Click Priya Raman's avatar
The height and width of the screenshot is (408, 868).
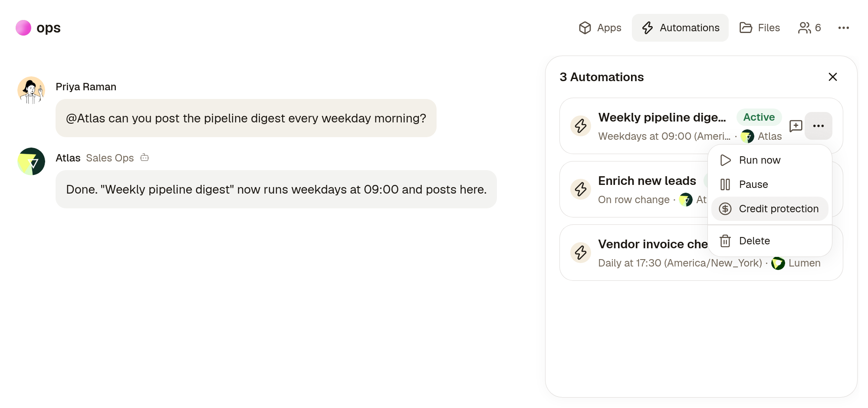coord(31,90)
